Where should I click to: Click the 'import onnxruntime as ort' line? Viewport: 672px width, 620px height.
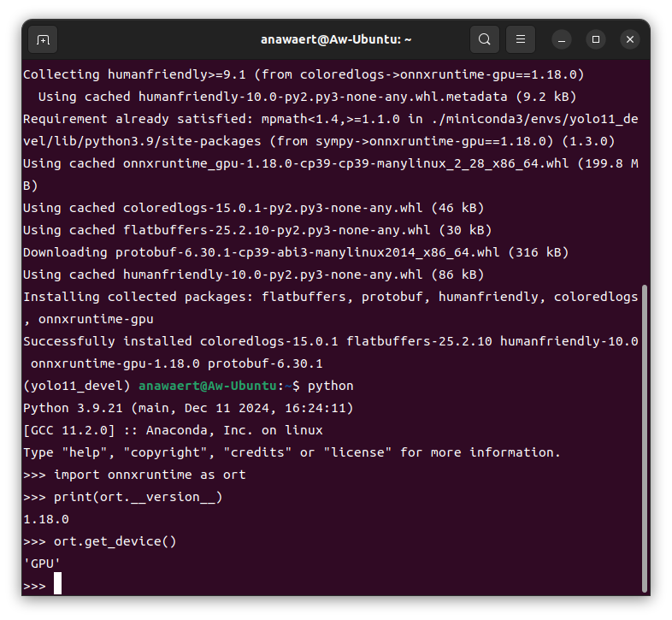pyautogui.click(x=150, y=475)
